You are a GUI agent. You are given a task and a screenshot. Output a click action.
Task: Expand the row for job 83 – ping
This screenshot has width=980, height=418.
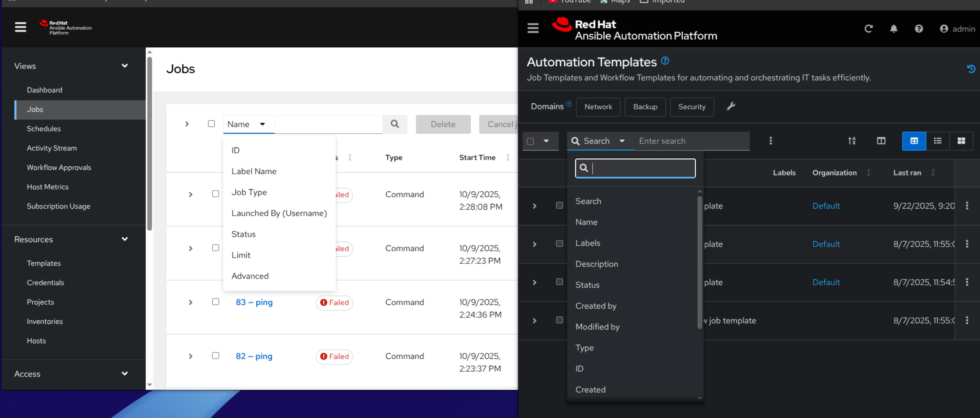coord(191,302)
